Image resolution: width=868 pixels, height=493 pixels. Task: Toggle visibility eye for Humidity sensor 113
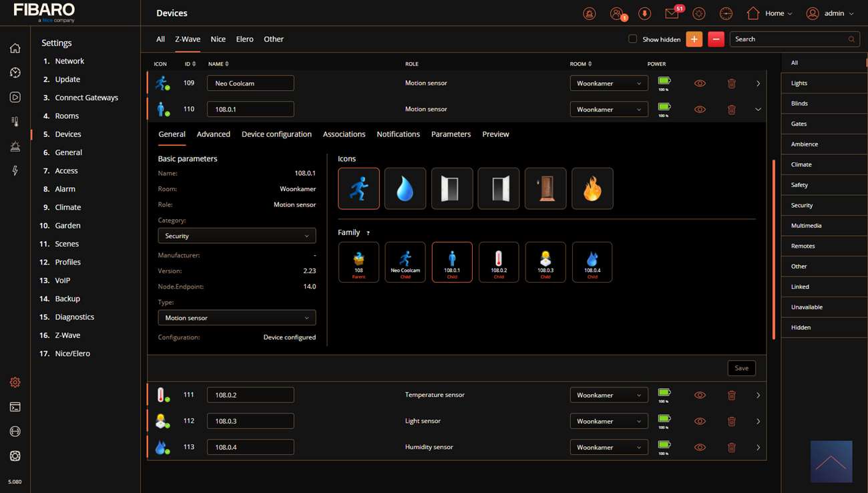(x=700, y=448)
